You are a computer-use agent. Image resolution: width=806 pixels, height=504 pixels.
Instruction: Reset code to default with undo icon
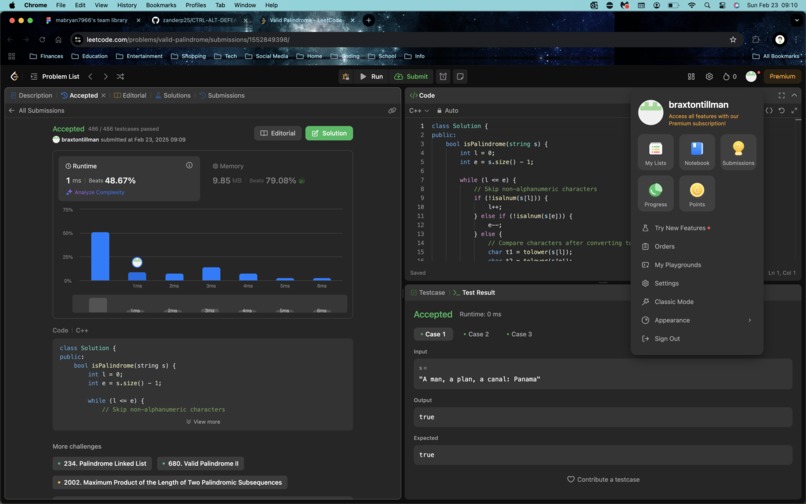(x=781, y=111)
